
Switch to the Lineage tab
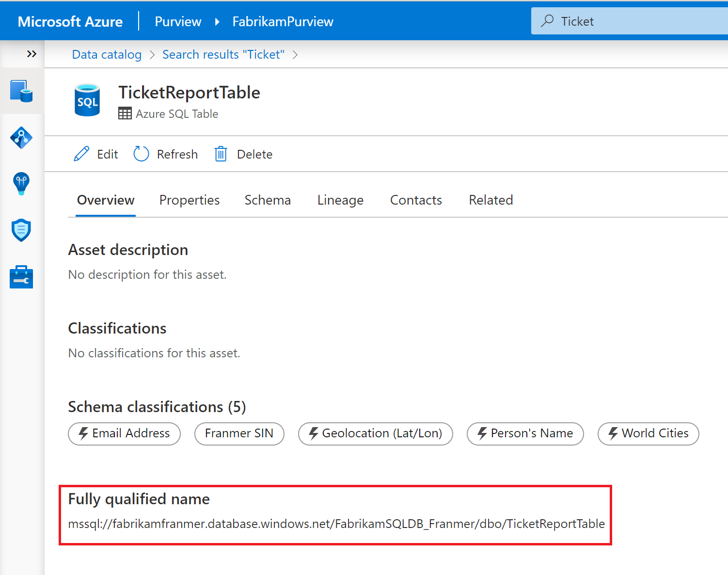pyautogui.click(x=340, y=200)
